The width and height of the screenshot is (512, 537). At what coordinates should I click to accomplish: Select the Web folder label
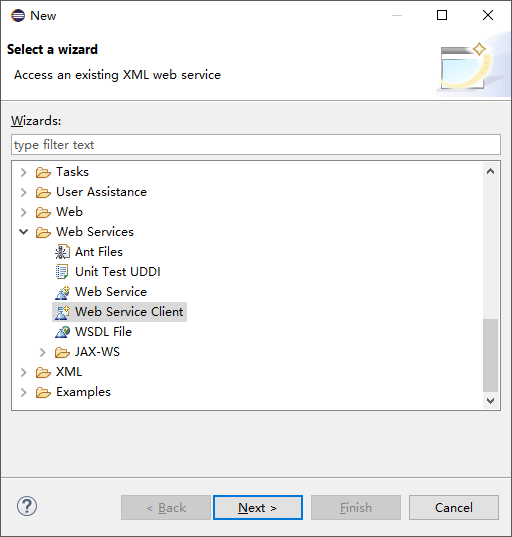(x=70, y=212)
